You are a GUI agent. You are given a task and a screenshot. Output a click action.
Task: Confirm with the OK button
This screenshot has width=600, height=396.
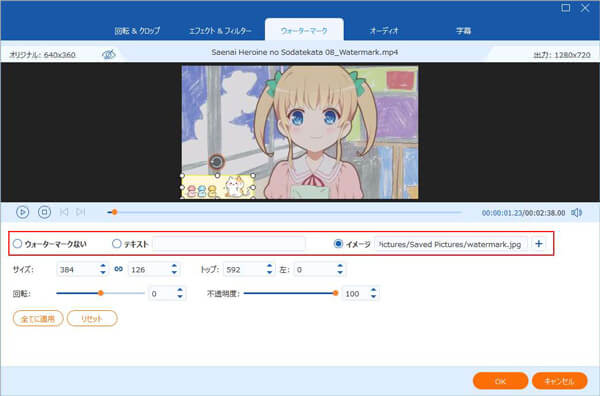(x=501, y=381)
